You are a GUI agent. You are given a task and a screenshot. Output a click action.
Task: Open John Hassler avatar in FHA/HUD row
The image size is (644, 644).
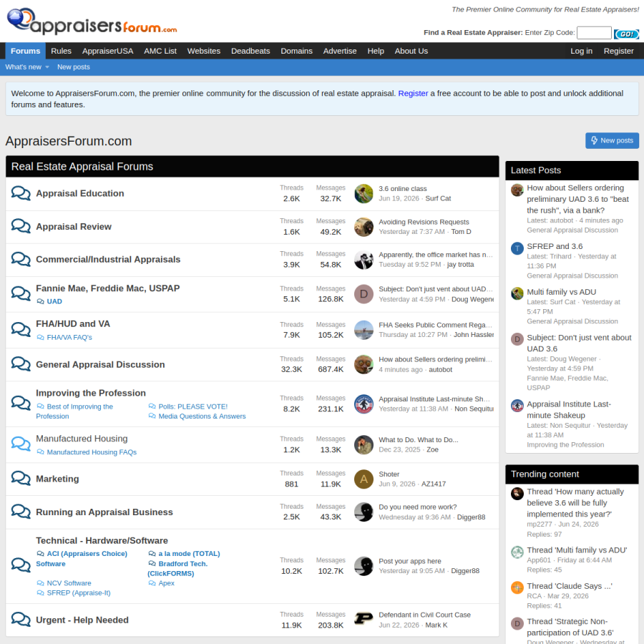pyautogui.click(x=364, y=330)
